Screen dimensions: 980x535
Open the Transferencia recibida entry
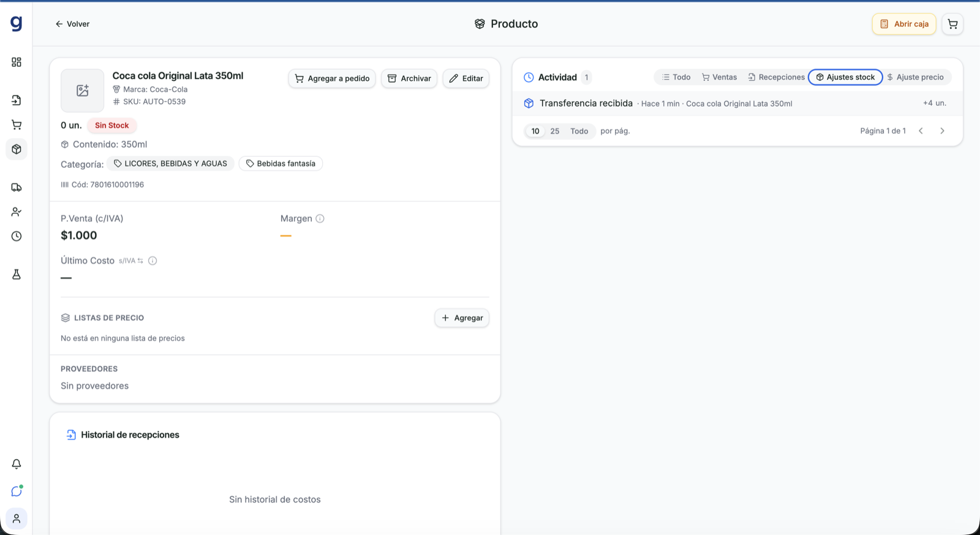tap(737, 104)
